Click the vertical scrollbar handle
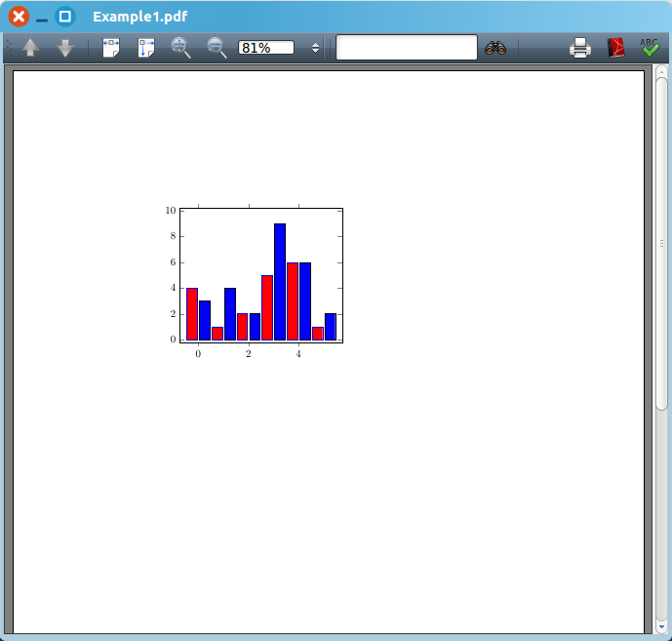 pos(661,244)
